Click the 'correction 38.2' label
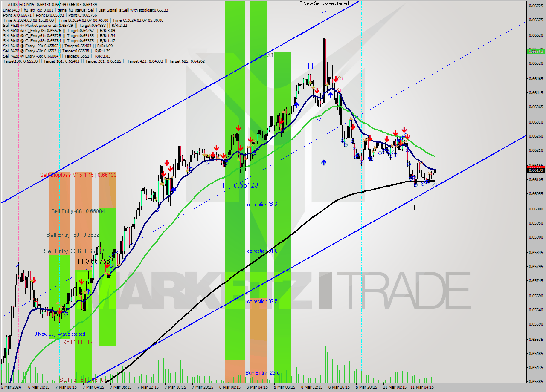 click(262, 205)
